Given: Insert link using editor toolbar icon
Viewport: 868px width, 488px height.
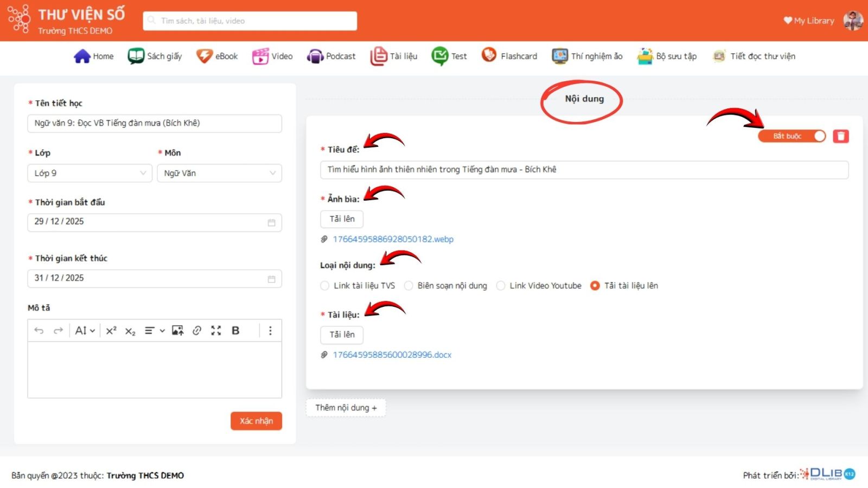Looking at the screenshot, I should tap(197, 331).
